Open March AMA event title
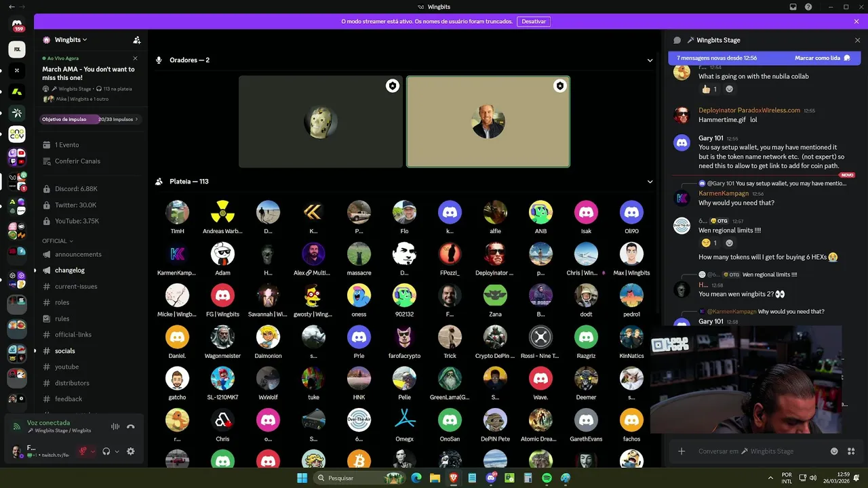This screenshot has height=488, width=868. [x=89, y=74]
